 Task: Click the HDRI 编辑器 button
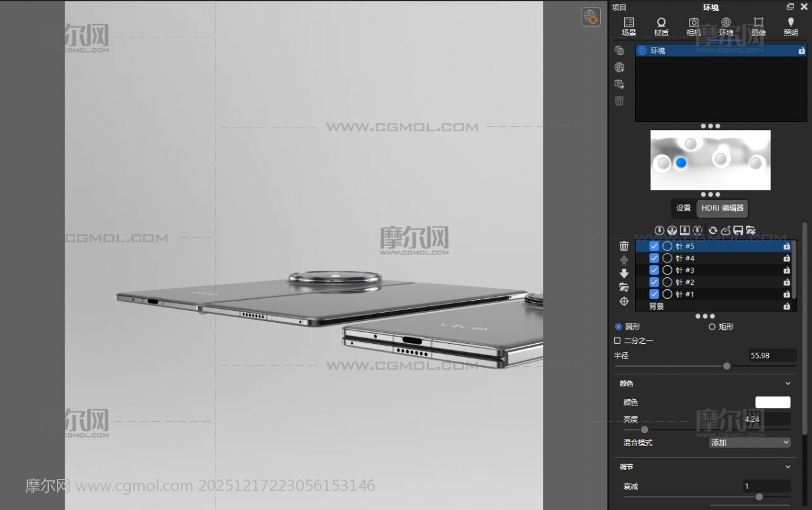(x=723, y=208)
